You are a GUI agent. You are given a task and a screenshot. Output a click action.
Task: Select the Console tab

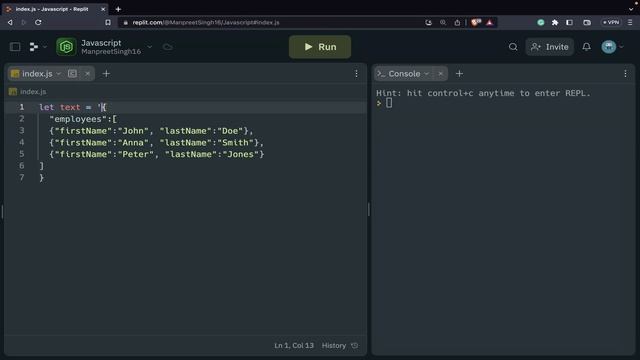tap(404, 74)
